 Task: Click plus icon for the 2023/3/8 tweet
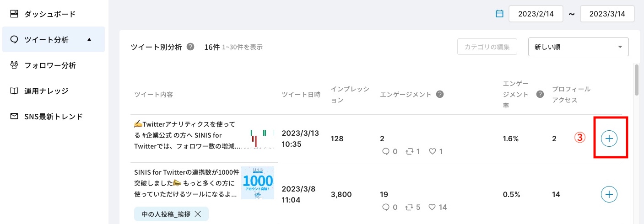click(609, 194)
